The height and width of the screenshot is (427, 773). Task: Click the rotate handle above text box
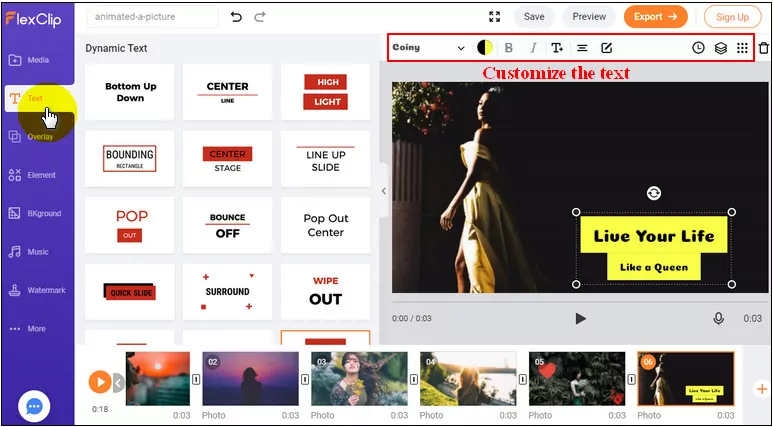(654, 193)
